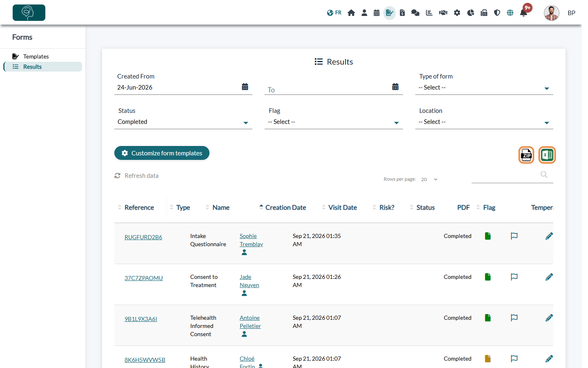
Task: Open the settings gear in top bar
Action: 457,13
